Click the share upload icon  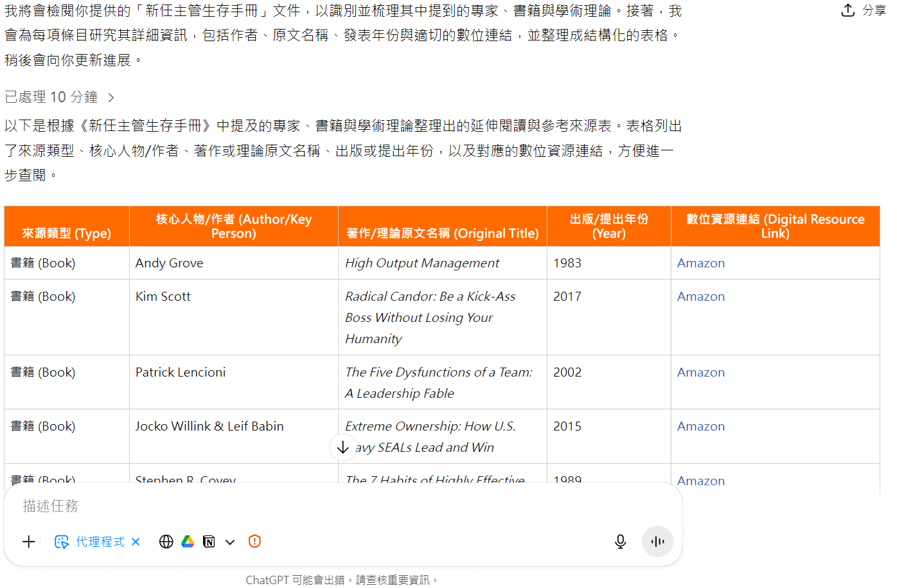tap(848, 10)
